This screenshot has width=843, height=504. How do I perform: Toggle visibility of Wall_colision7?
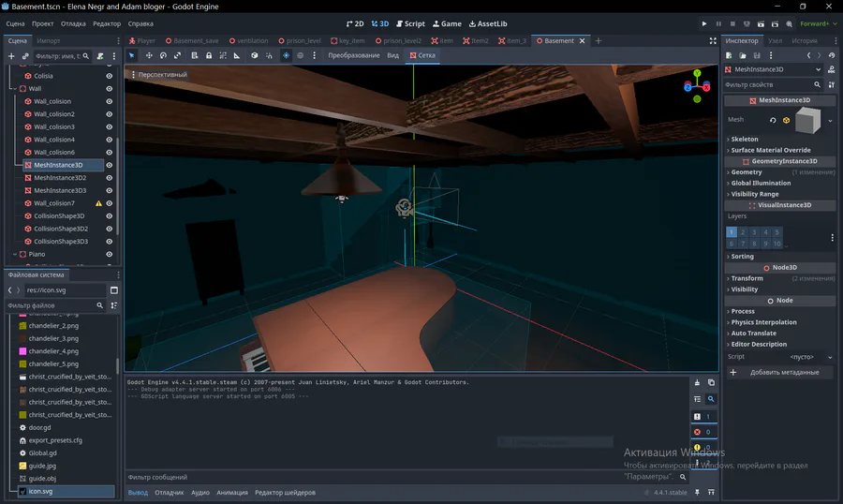(110, 203)
